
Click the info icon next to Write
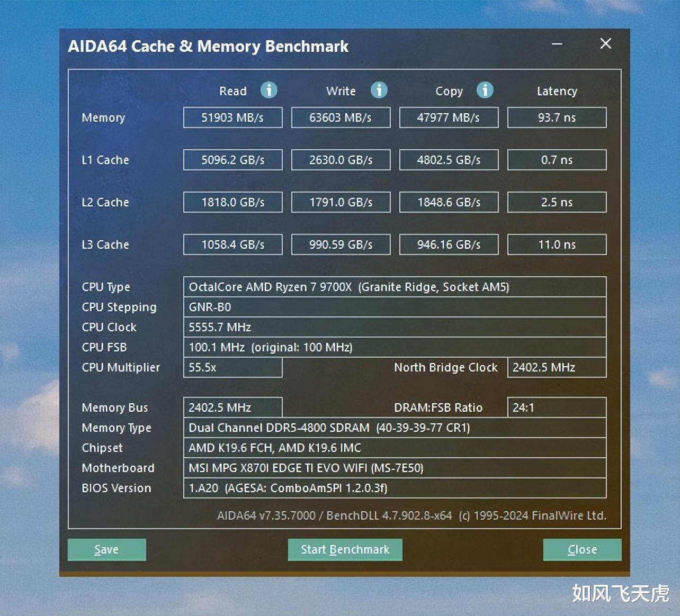[379, 90]
